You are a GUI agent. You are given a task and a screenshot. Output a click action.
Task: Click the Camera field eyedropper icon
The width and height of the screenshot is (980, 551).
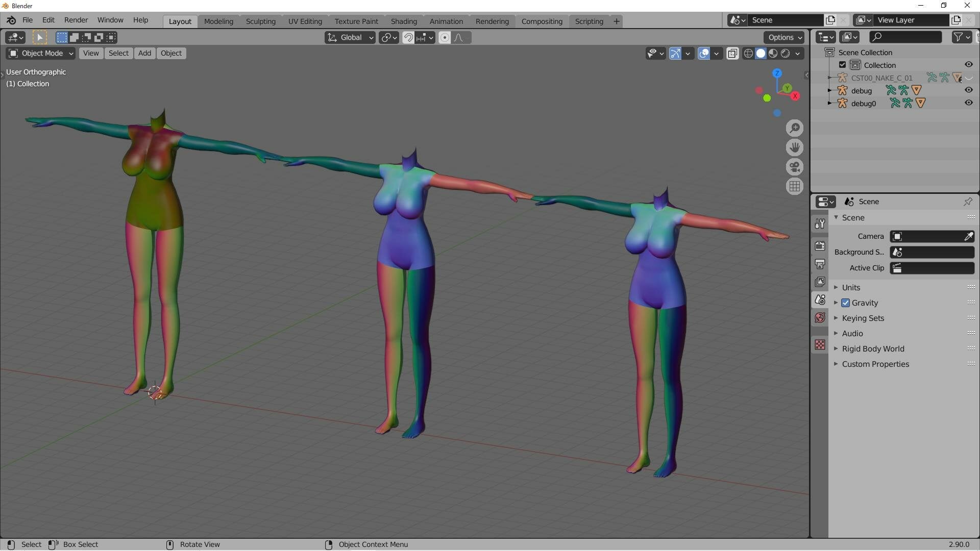[968, 236]
